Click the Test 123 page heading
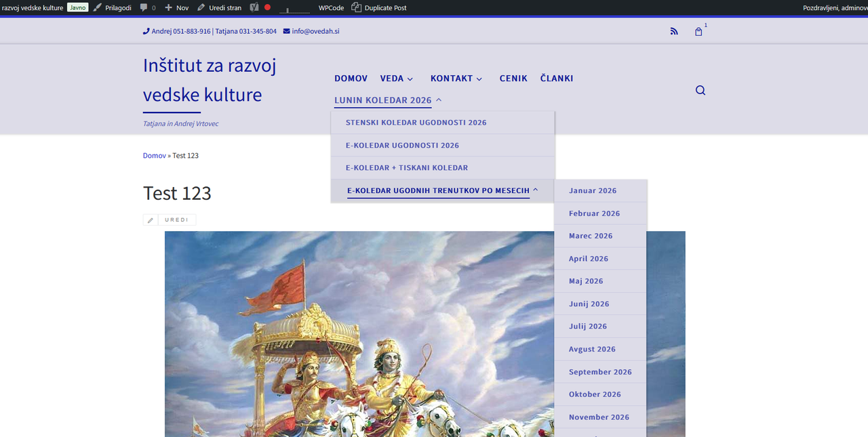 (177, 193)
